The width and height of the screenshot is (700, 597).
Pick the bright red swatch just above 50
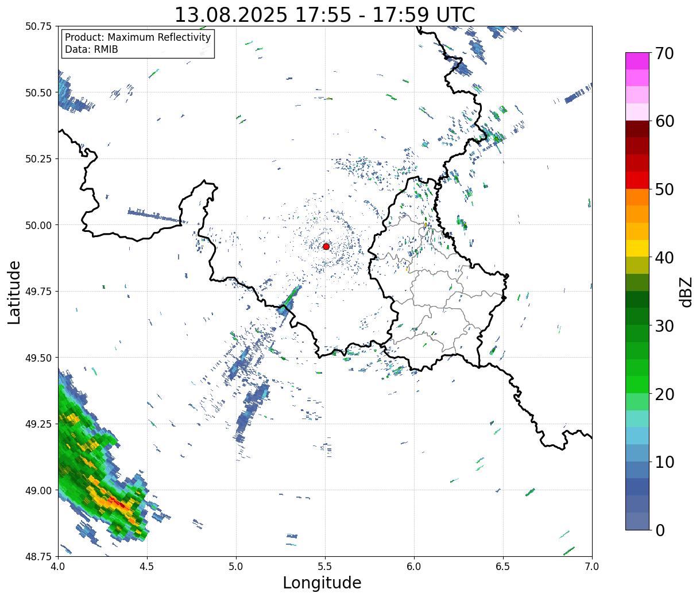point(637,180)
